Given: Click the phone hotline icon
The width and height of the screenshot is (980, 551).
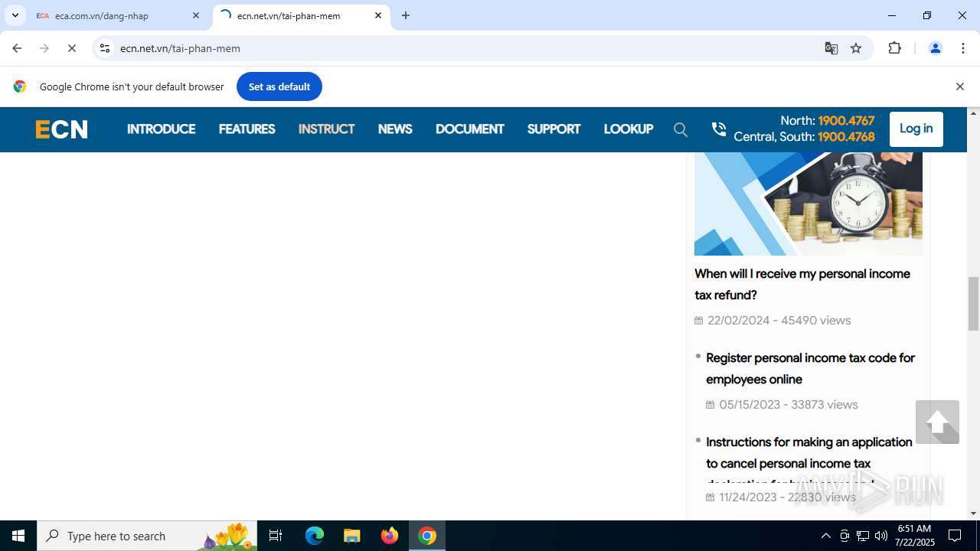Looking at the screenshot, I should coord(718,129).
